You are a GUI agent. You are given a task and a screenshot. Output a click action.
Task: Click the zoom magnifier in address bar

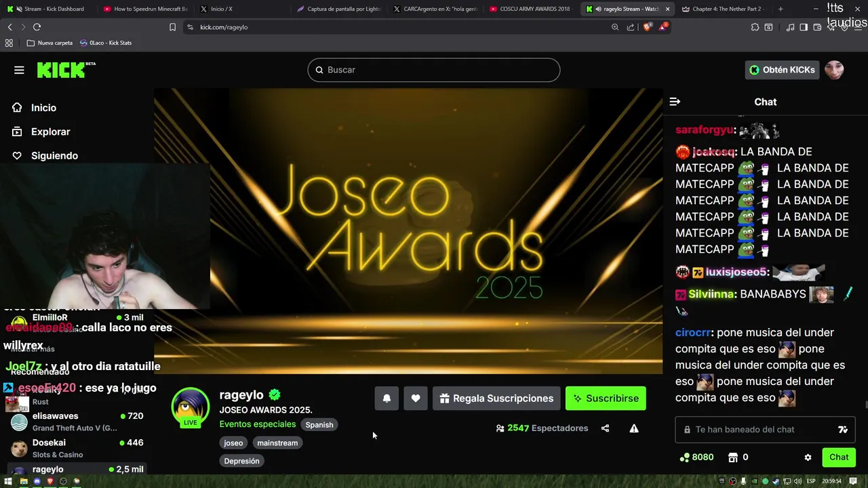(x=615, y=27)
